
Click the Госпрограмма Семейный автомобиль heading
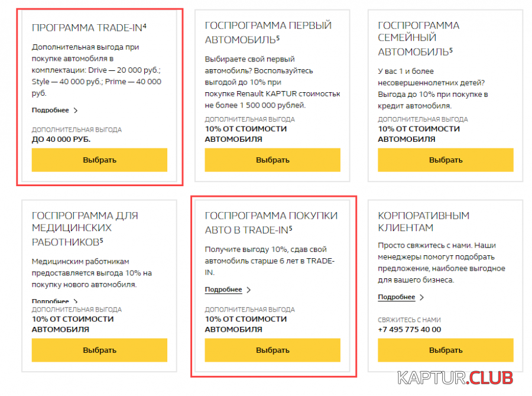[419, 38]
